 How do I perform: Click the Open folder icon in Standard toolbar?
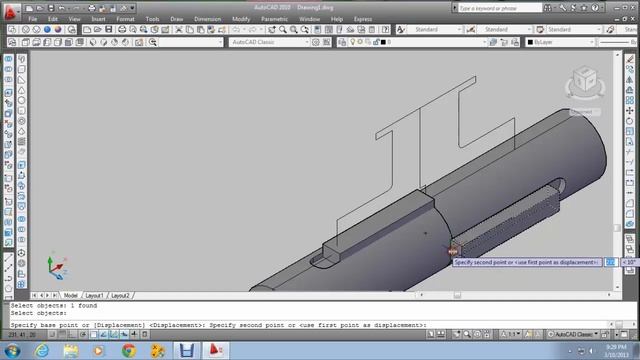[x=98, y=29]
